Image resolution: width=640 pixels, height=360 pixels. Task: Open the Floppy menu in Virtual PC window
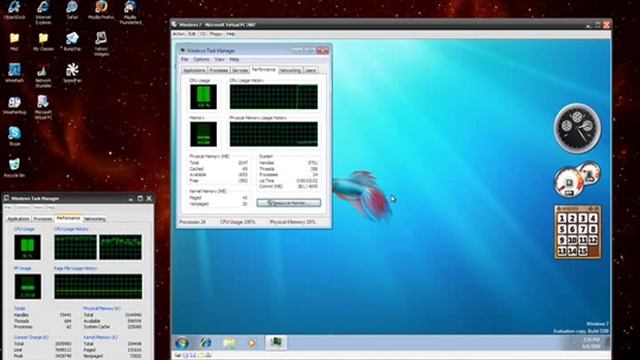[x=216, y=34]
